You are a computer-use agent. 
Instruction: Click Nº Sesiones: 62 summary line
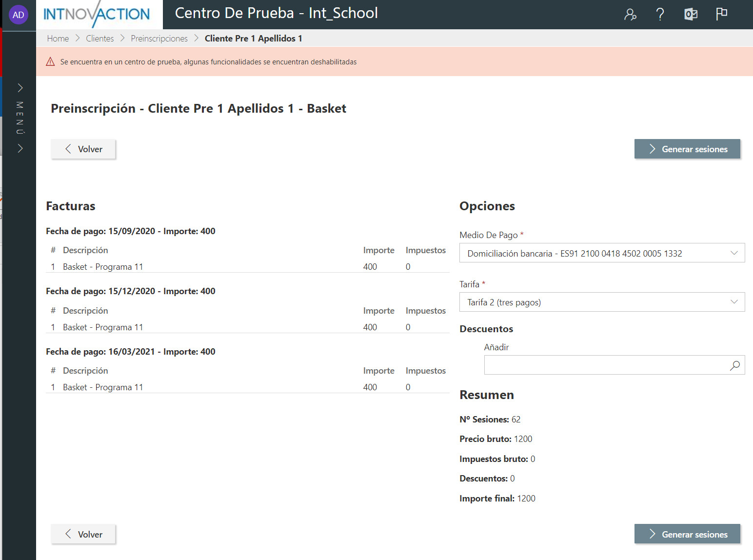coord(490,420)
